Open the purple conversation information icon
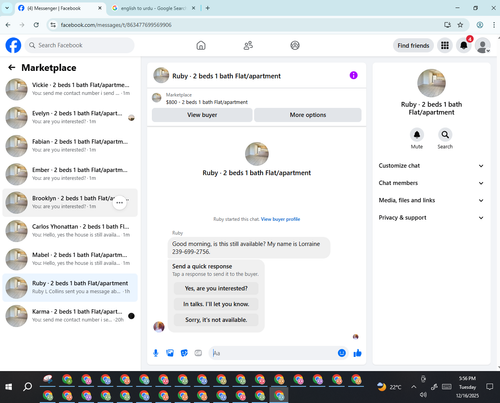Screen dimensions: 500x403 353,75
